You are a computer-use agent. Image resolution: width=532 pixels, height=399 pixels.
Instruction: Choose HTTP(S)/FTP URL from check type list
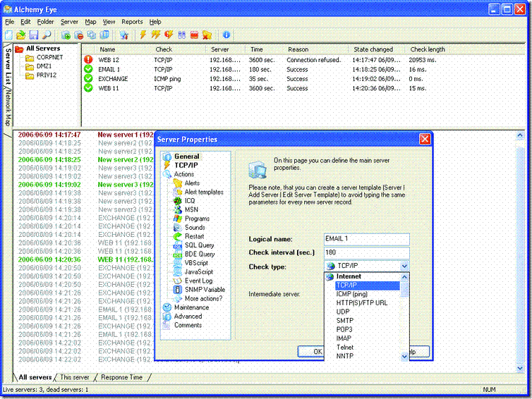pos(362,302)
